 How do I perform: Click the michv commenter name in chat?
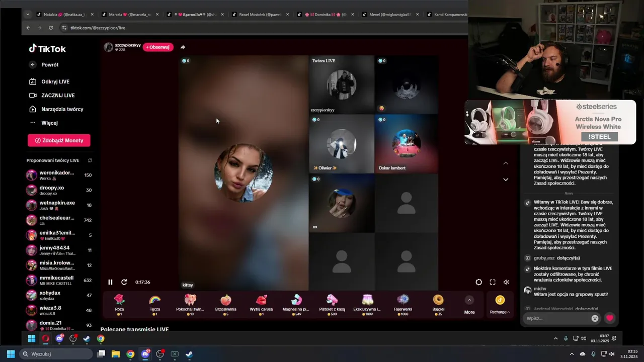coord(540,289)
